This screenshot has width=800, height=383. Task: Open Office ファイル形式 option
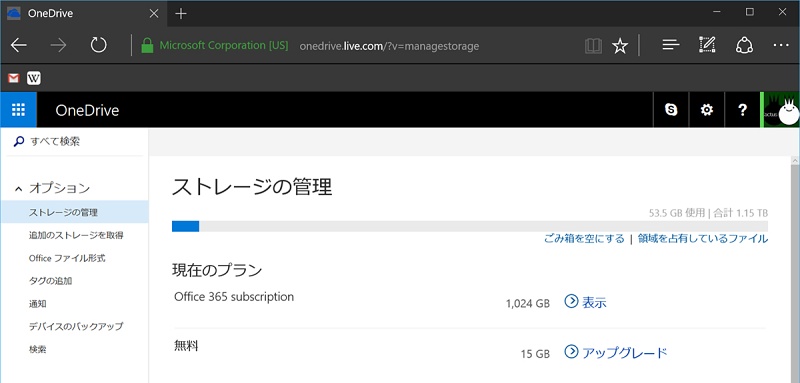click(x=67, y=258)
